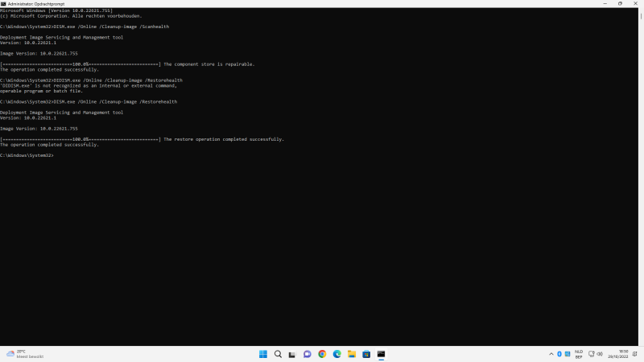Open the network status tray icon
The width and height of the screenshot is (644, 362).
coord(592,354)
